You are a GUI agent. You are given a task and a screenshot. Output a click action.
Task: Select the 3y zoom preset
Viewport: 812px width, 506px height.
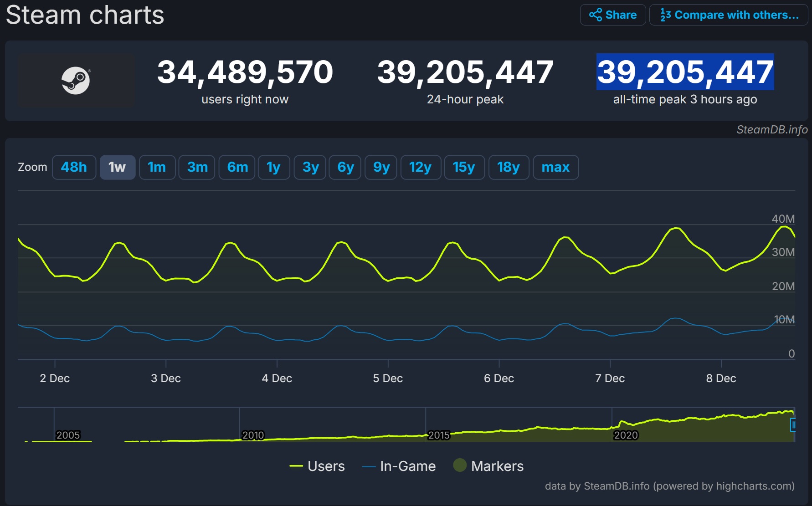[310, 167]
